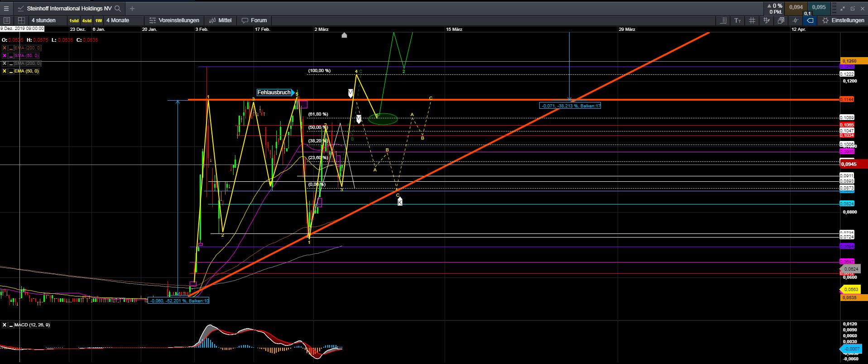
Task: Select the cyan 0,0824 price level label
Action: (847, 204)
